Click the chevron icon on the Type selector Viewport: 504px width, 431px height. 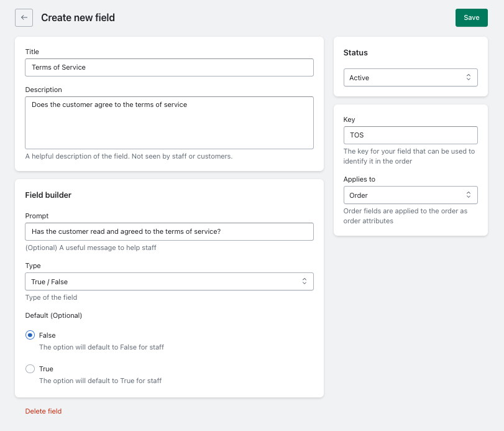point(305,281)
